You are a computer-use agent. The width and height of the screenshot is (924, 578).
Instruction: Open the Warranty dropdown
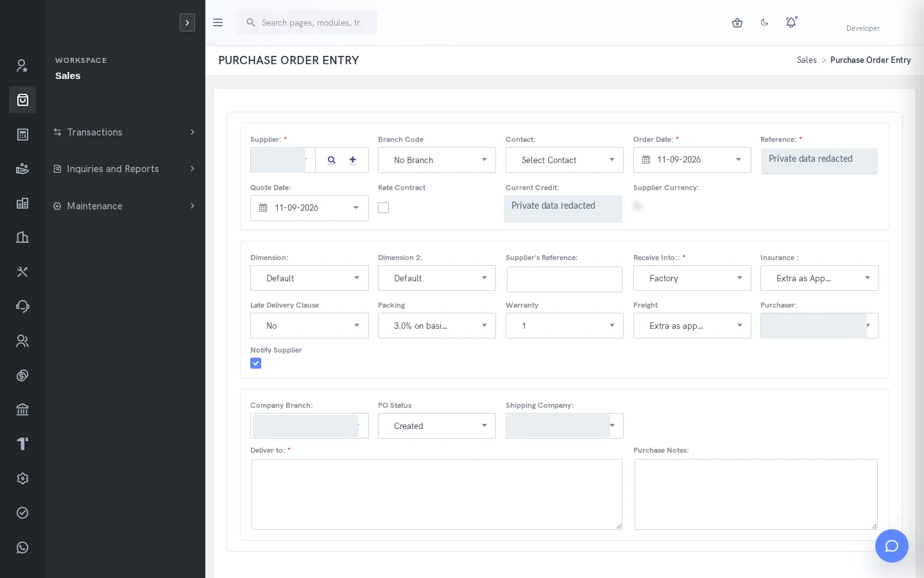(565, 326)
